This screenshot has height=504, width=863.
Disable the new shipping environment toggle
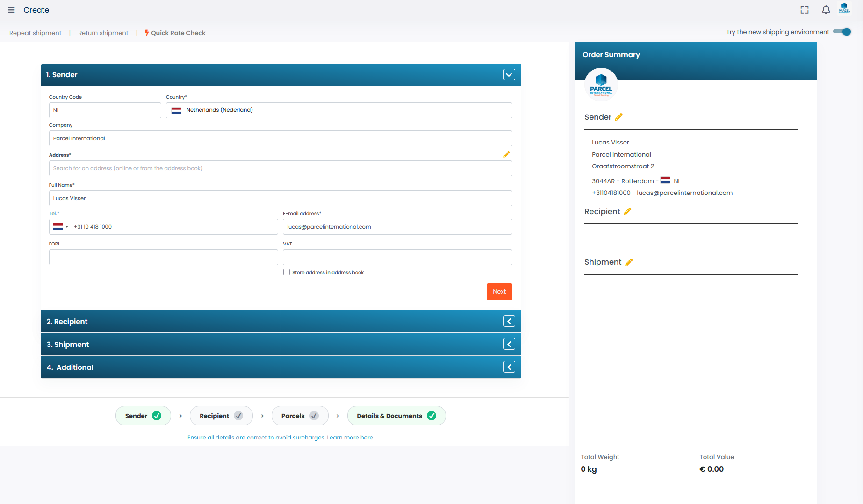(x=842, y=32)
